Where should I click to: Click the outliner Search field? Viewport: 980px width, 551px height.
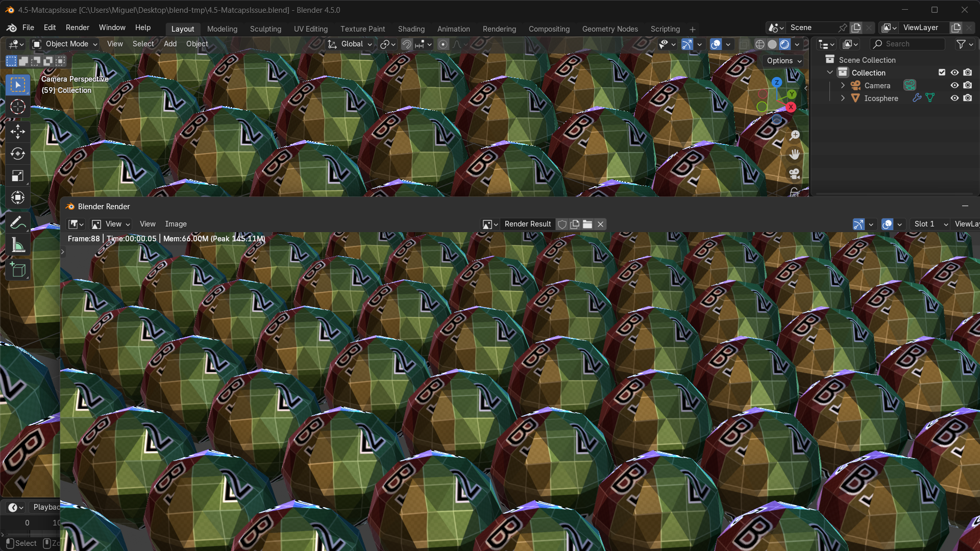point(908,44)
